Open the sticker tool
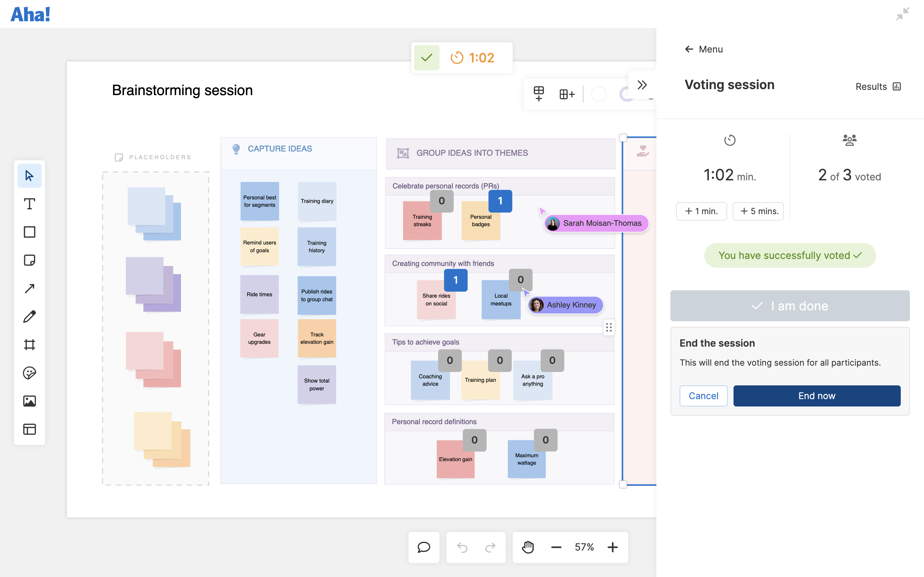Image resolution: width=924 pixels, height=577 pixels. coord(29,373)
